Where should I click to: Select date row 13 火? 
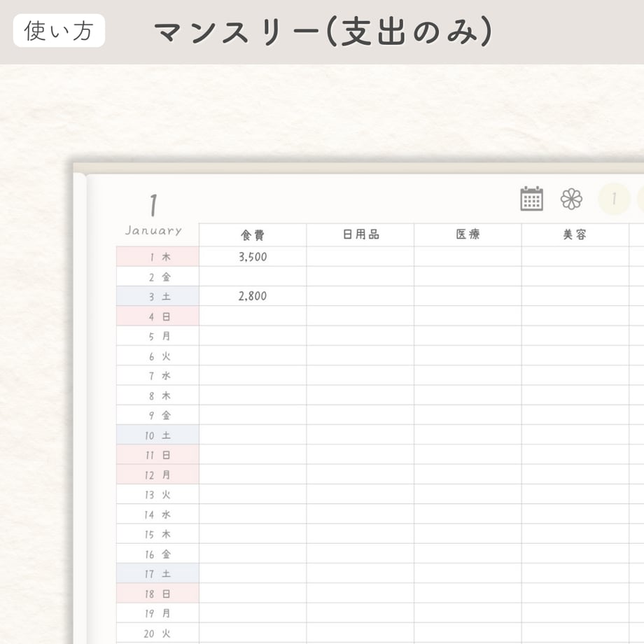pyautogui.click(x=157, y=494)
